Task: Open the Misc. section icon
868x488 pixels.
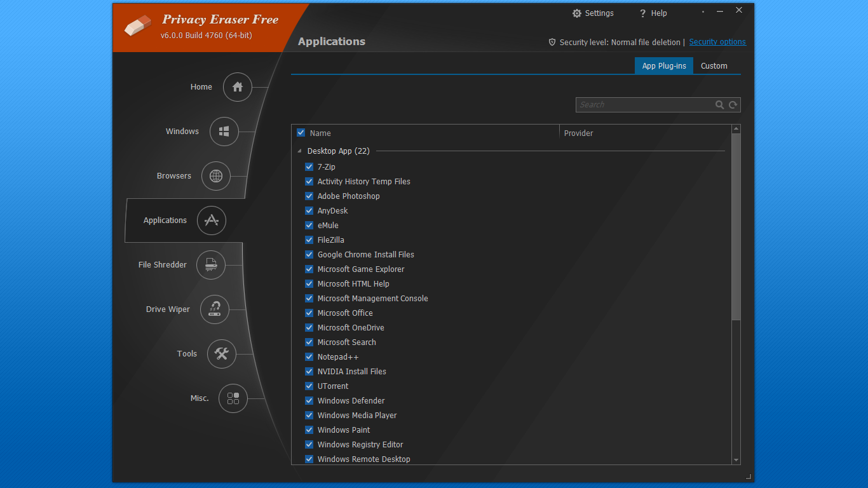Action: point(233,398)
